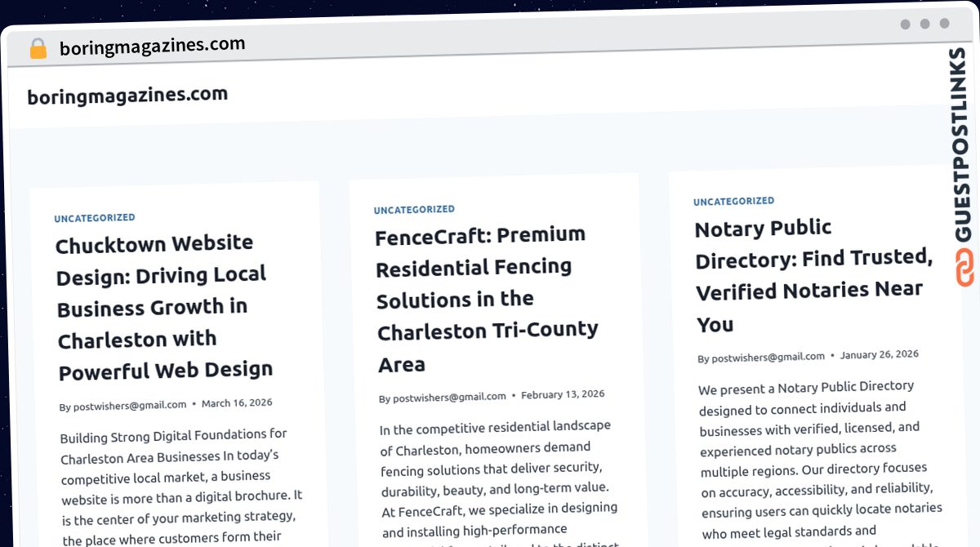This screenshot has height=547, width=980.
Task: Click the excerpt starting 'In the competitive residential landscape'
Action: 501,482
